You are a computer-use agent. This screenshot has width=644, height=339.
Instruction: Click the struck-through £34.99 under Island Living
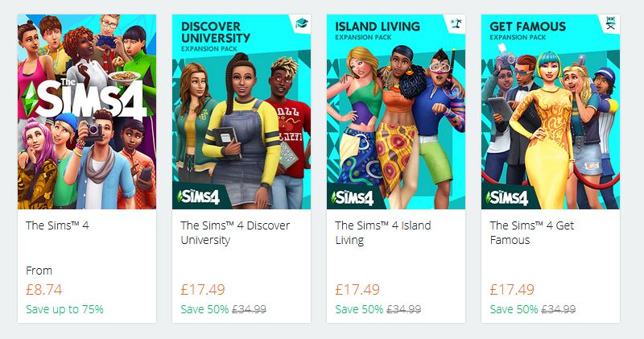click(404, 309)
